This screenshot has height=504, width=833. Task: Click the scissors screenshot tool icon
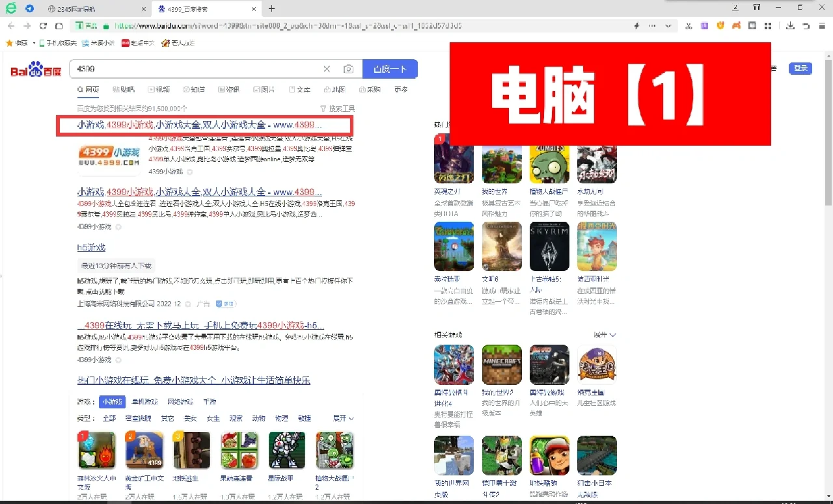[x=689, y=26]
